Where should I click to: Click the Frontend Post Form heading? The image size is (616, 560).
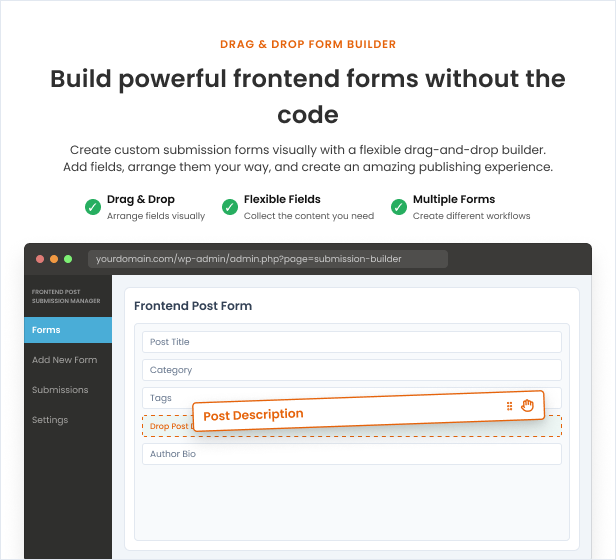(193, 306)
